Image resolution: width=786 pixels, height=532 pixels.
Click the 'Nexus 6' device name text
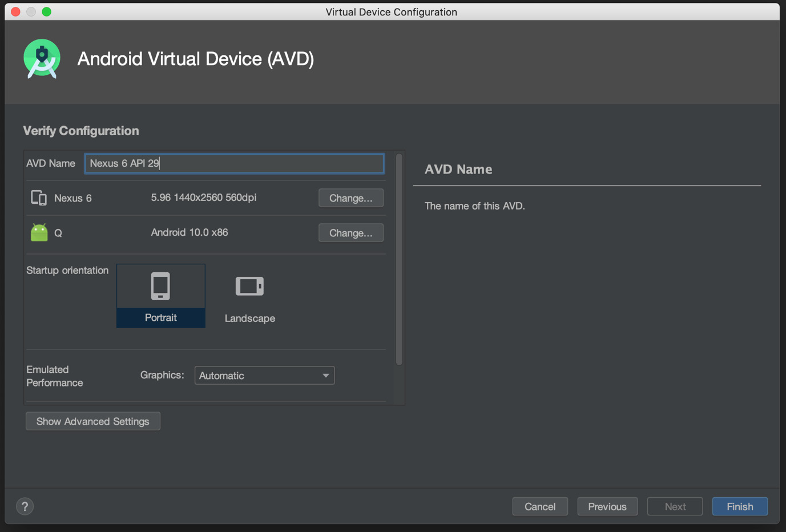click(73, 198)
